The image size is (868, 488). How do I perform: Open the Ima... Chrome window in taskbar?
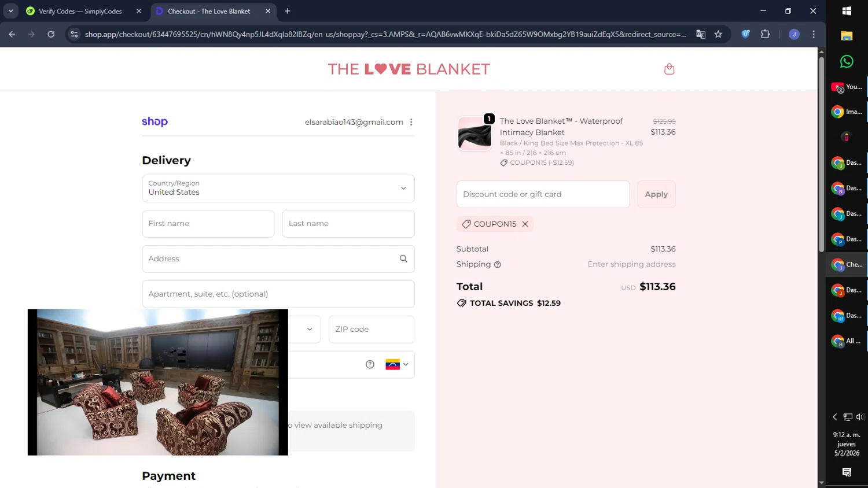pyautogui.click(x=847, y=112)
